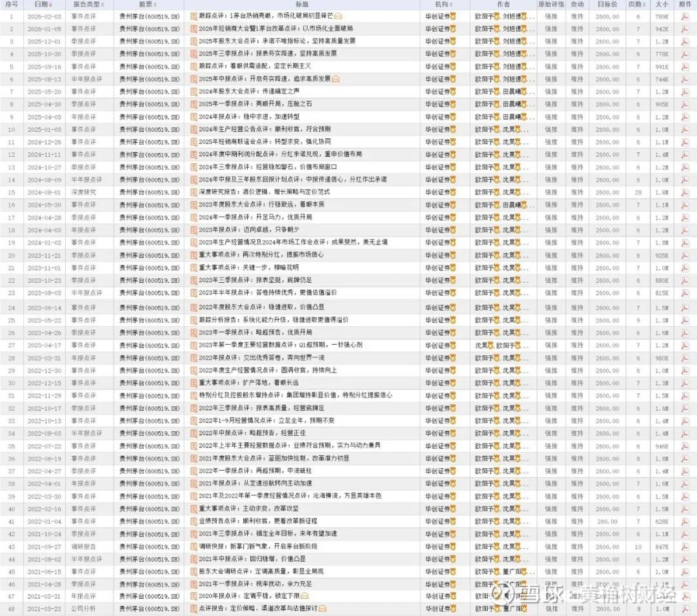The image size is (697, 616).
Task: Click document icon before 特别分红及控股股东增持点评 title
Action: (x=194, y=395)
